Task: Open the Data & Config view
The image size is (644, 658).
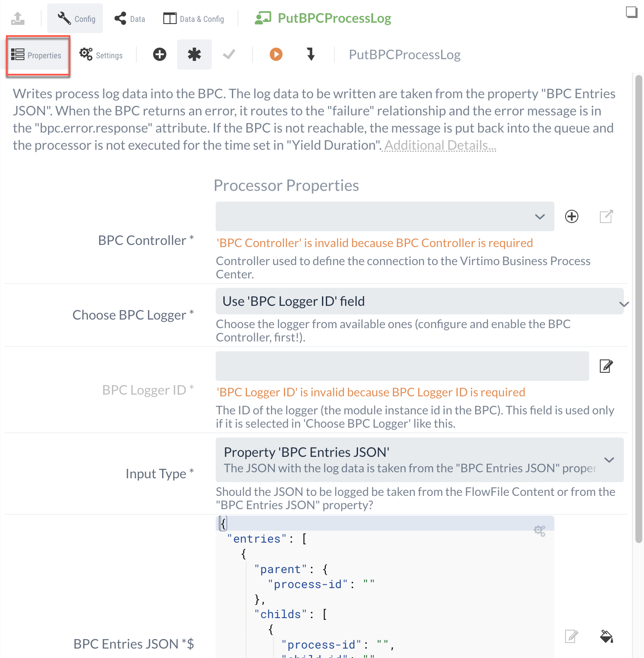Action: [x=194, y=18]
